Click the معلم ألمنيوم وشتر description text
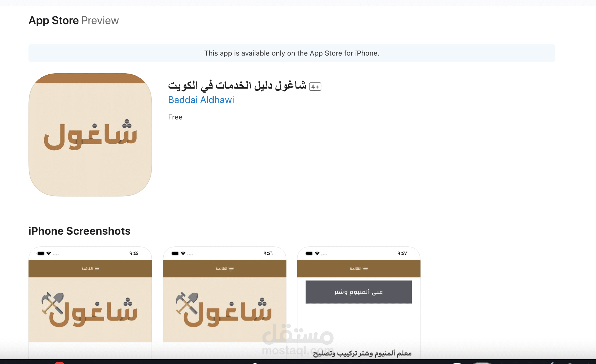596x364 pixels. pyautogui.click(x=362, y=353)
